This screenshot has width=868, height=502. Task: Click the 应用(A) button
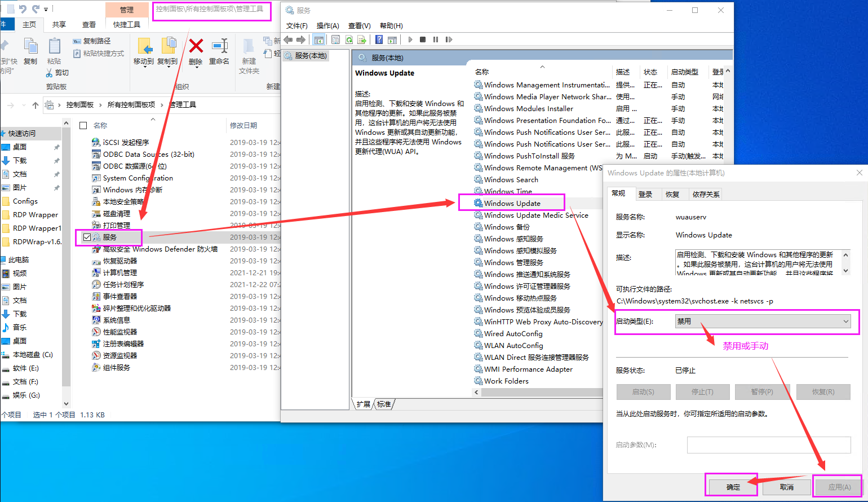click(837, 486)
